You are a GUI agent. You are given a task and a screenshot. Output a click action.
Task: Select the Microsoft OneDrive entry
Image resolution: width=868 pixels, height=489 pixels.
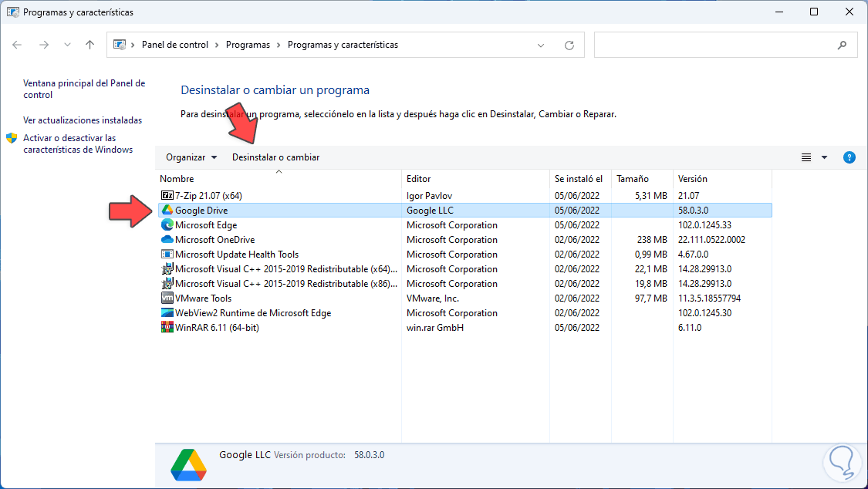point(214,240)
